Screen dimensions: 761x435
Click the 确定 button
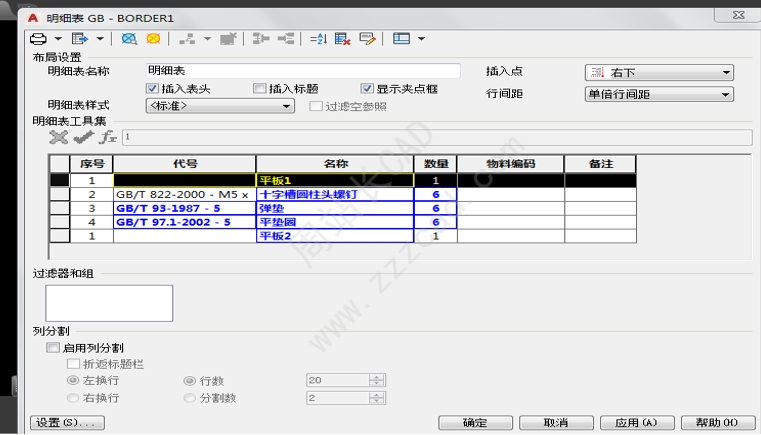[x=474, y=423]
